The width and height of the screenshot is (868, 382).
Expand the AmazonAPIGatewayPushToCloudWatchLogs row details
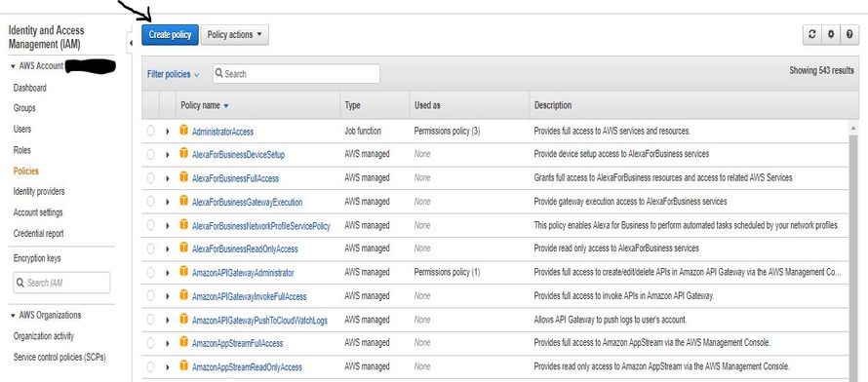167,320
